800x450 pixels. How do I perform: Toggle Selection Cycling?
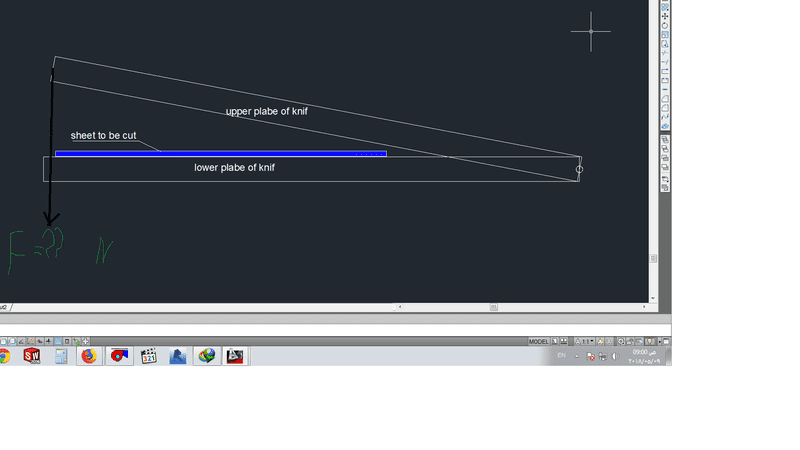tap(77, 341)
